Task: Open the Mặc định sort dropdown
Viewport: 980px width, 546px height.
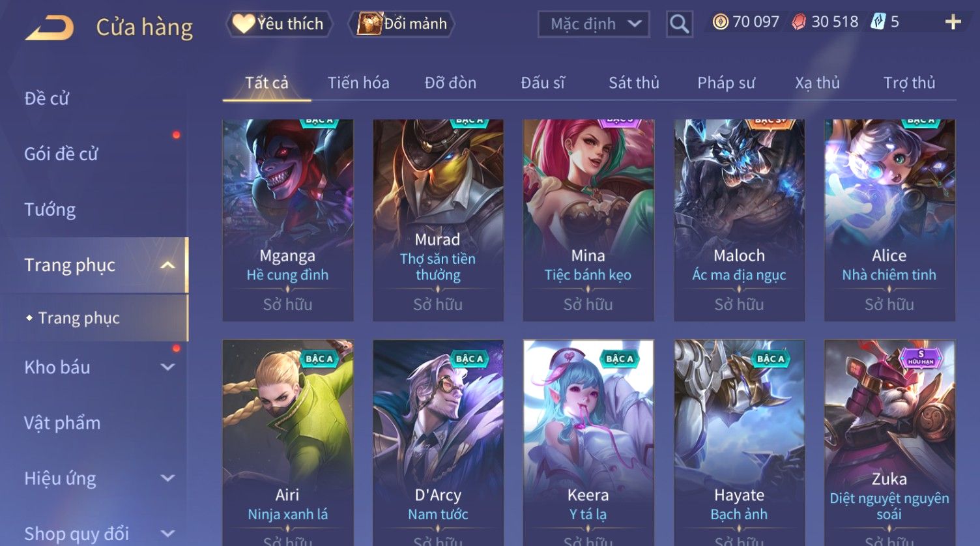Action: tap(594, 24)
